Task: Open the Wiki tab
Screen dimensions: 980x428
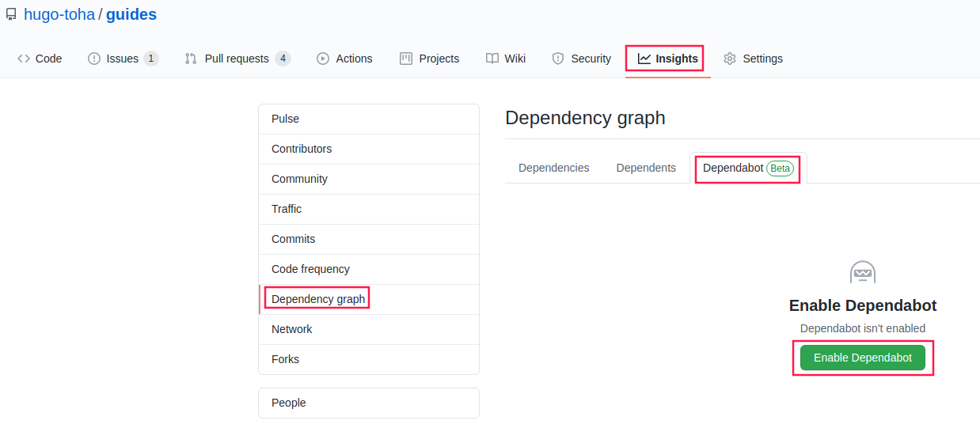Action: (x=506, y=59)
